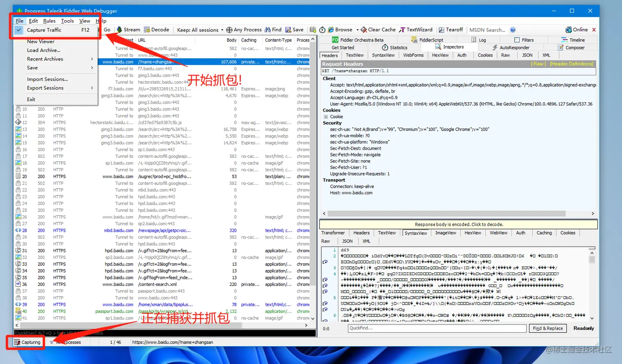
Task: Choose Load Archive... from File menu
Action: point(56,50)
